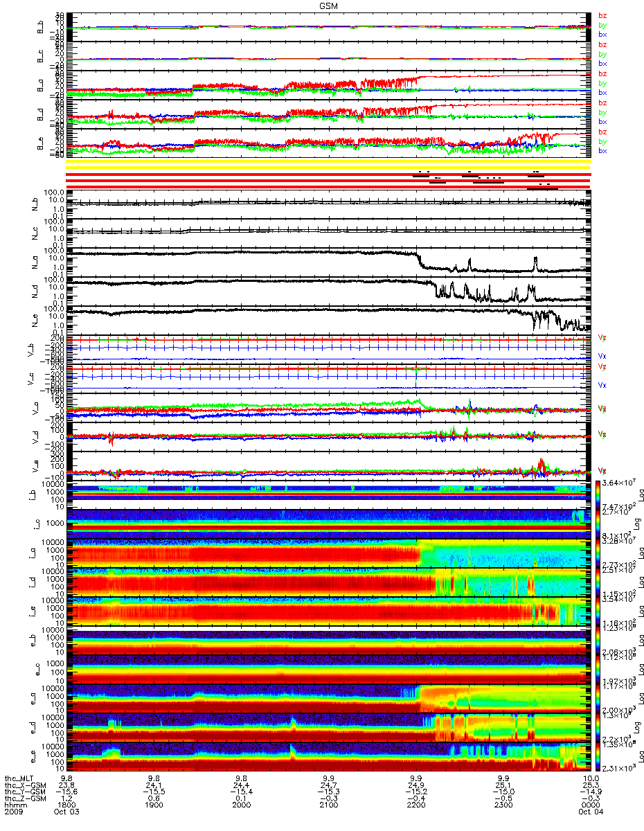Click inside the N_a density plot panel
644x831 pixels.
coord(328,262)
